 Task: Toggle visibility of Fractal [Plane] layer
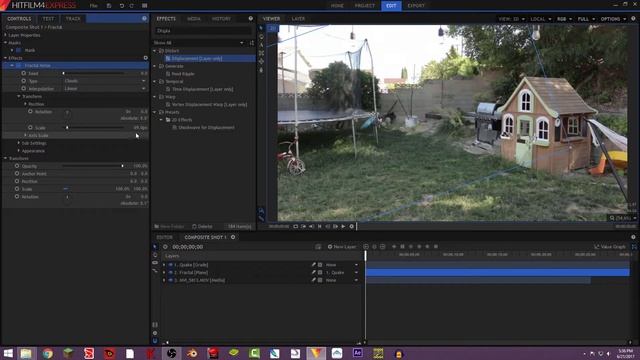pos(171,272)
